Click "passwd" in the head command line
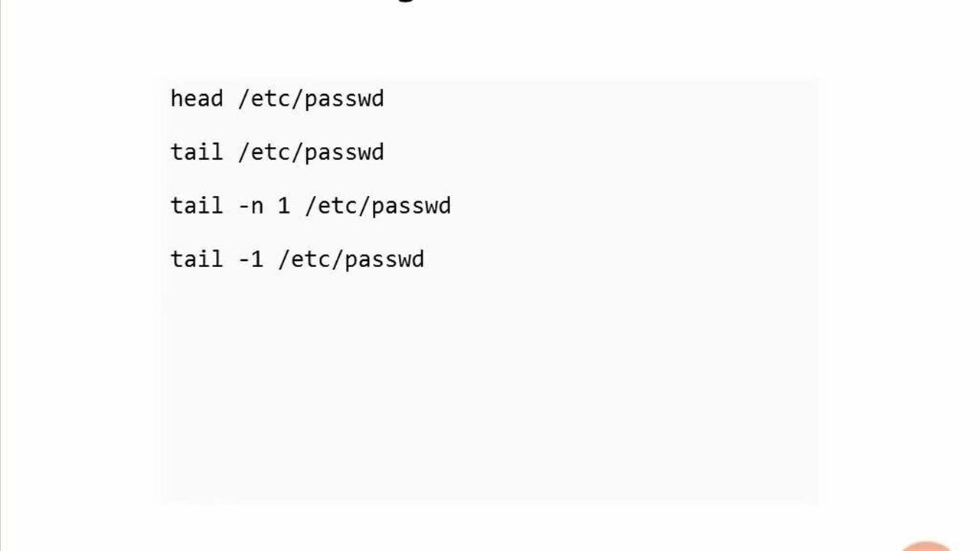 click(344, 100)
